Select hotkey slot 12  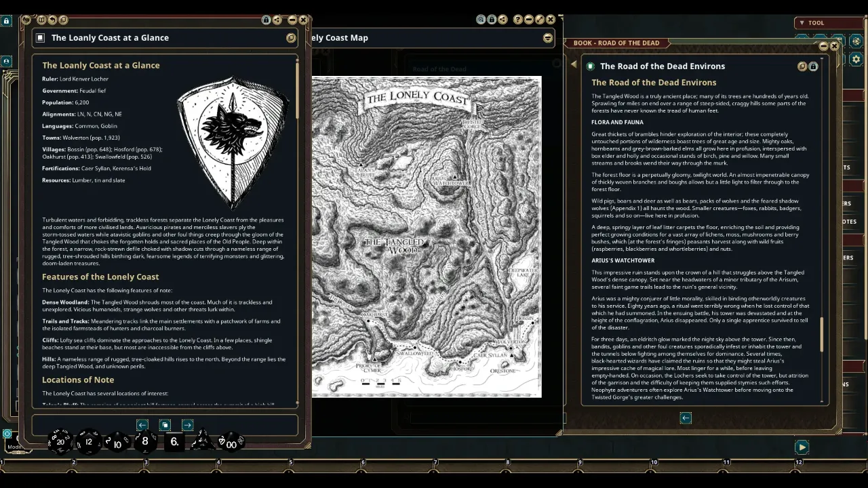pyautogui.click(x=833, y=469)
